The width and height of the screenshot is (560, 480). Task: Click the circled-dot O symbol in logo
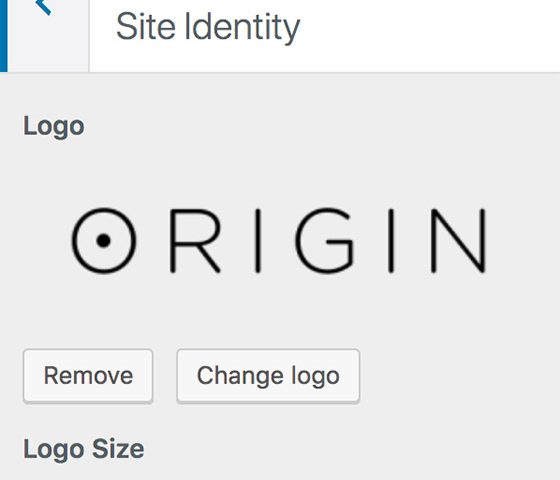click(x=104, y=240)
